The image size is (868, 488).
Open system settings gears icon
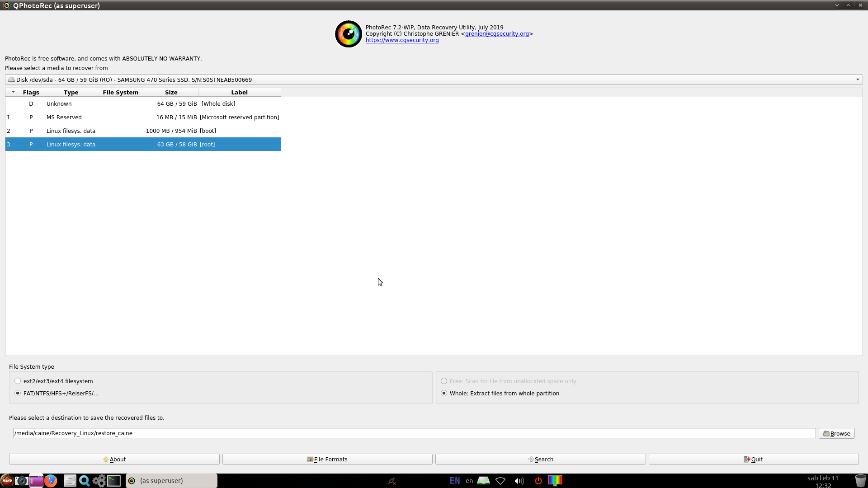coord(99,480)
